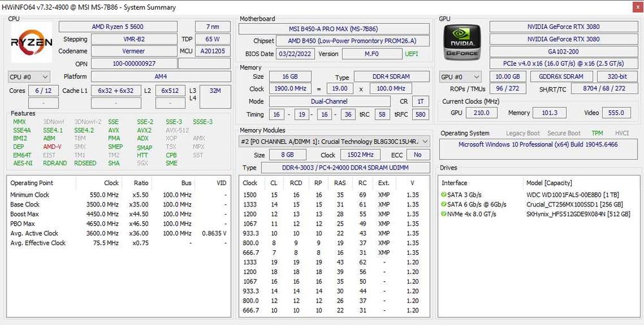Click the PBO Max operating point row
The width and height of the screenshot is (644, 325).
click(118, 224)
